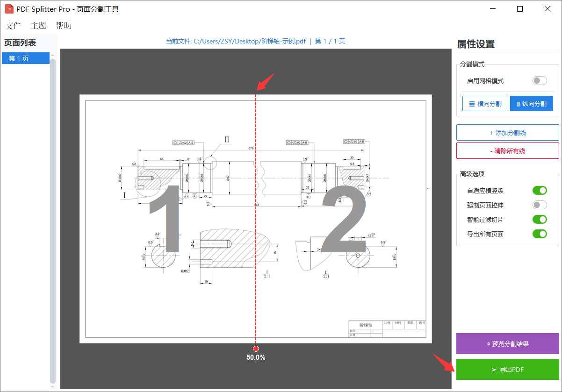
Task: Select 第 1 页 in page list
Action: point(25,58)
